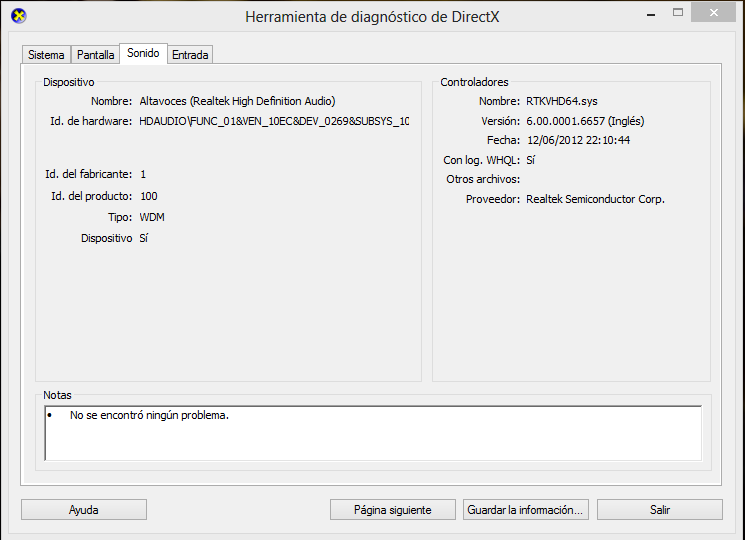Click the driver name RTKVHD64.sys
Screen dimensions: 745x540
click(562, 101)
